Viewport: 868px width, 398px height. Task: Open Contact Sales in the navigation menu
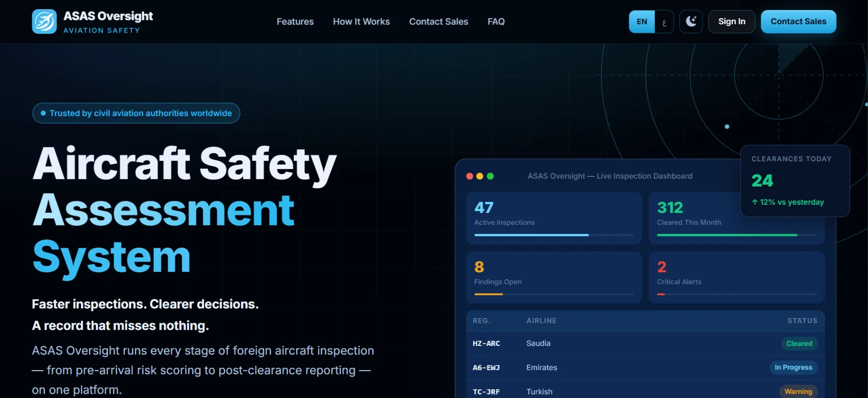tap(439, 22)
